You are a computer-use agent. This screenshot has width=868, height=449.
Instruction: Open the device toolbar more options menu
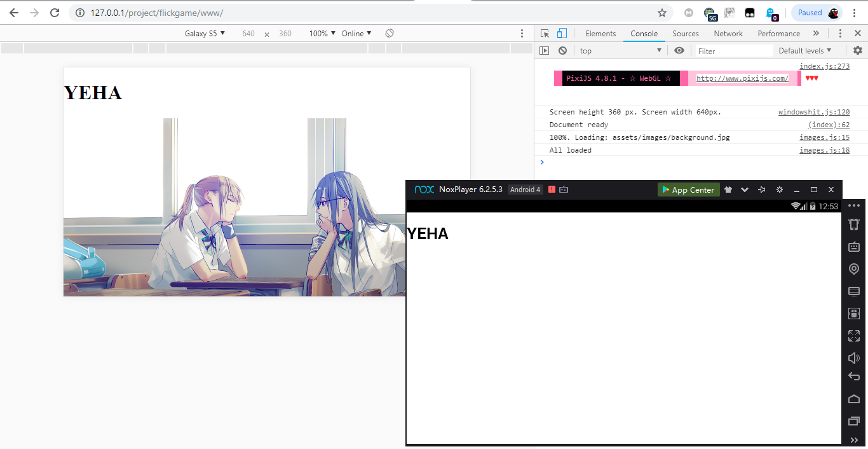tap(522, 34)
